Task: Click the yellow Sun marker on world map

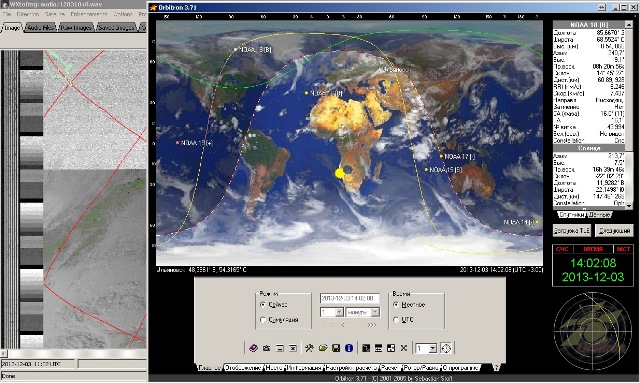Action: (x=340, y=173)
